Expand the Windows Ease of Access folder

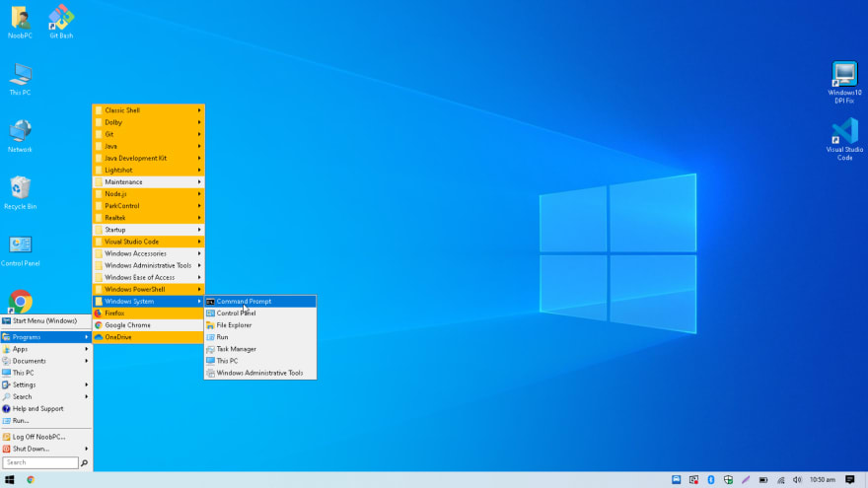[148, 277]
